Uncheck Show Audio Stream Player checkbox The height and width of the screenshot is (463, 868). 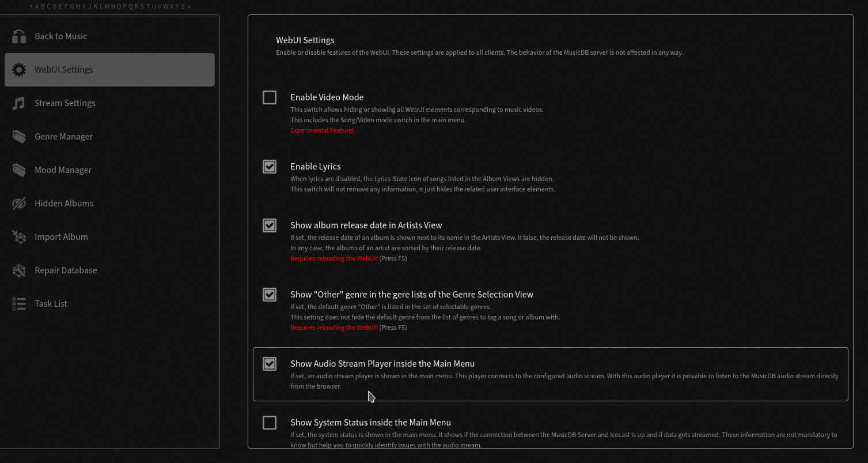pos(270,364)
